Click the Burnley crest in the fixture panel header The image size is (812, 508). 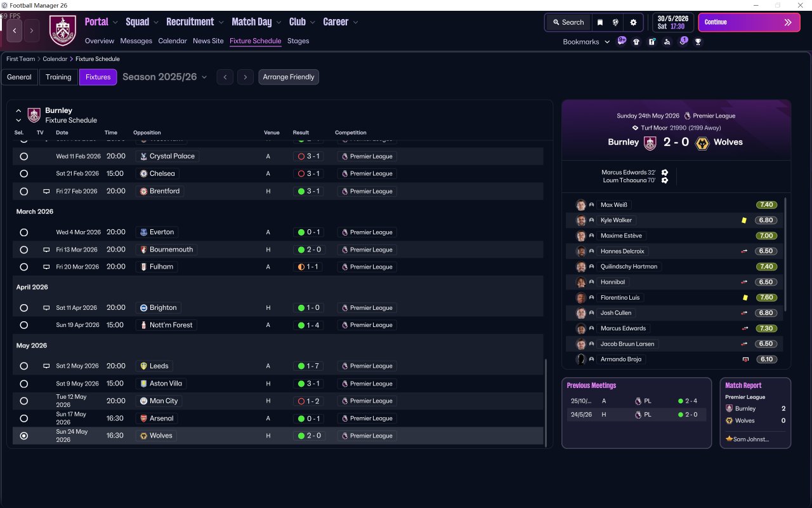click(x=34, y=115)
